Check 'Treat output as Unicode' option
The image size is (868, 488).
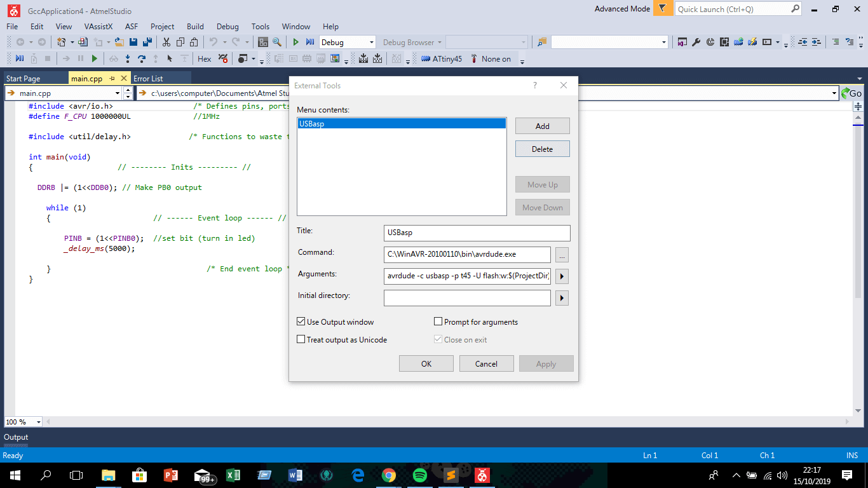coord(301,340)
